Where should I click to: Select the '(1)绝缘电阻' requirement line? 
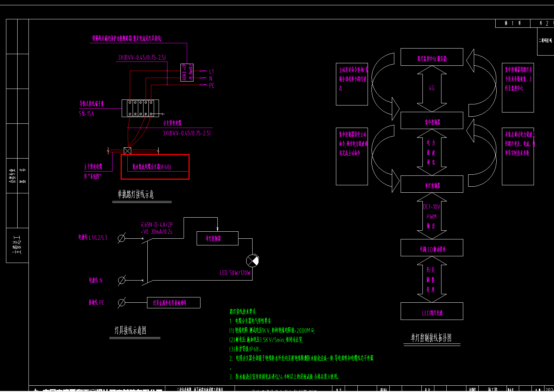(272, 330)
